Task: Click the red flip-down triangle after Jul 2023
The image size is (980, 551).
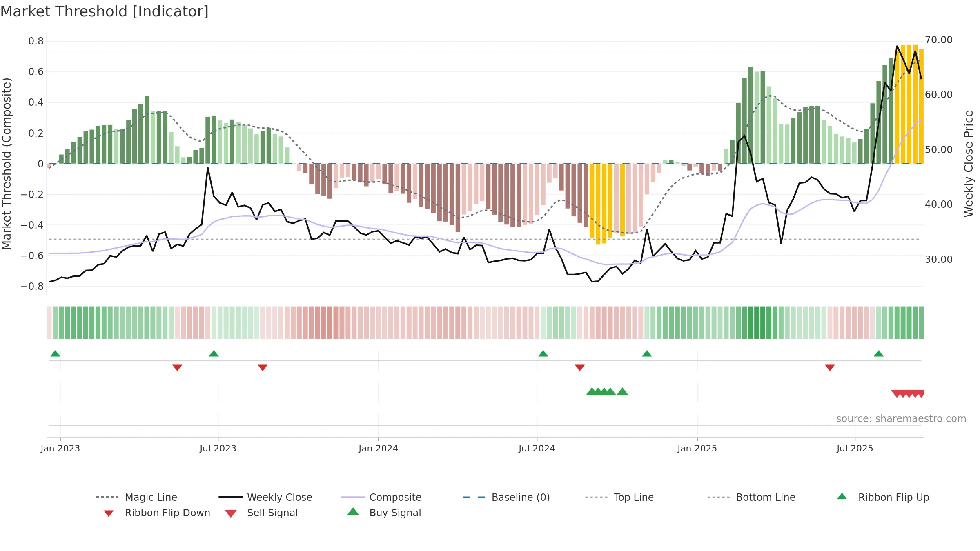Action: (263, 368)
